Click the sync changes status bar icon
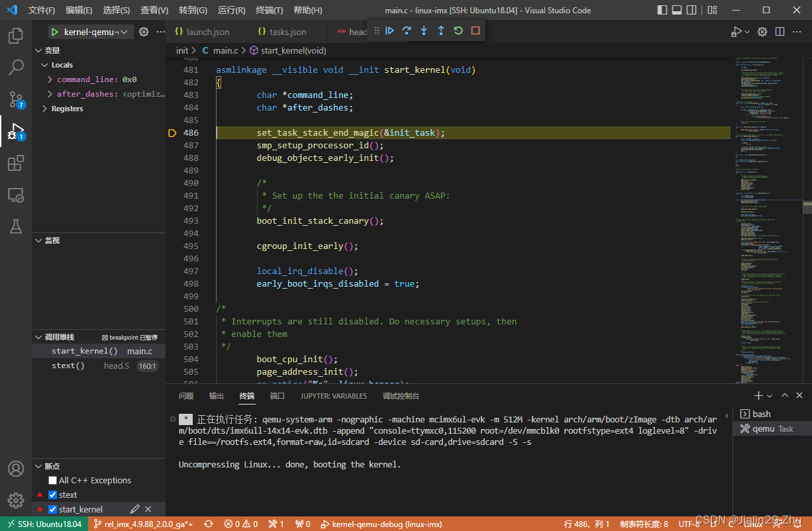The image size is (812, 531). click(x=209, y=524)
